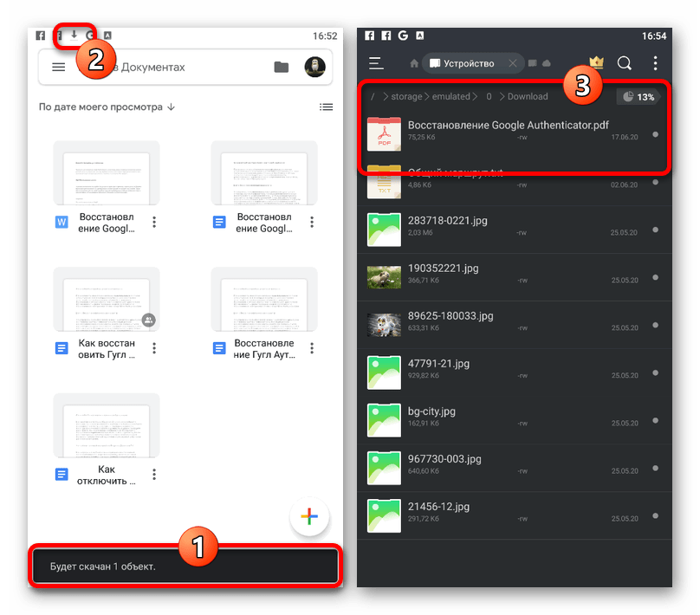Open options for Как восстановить document
This screenshot has width=700, height=615.
click(x=154, y=348)
